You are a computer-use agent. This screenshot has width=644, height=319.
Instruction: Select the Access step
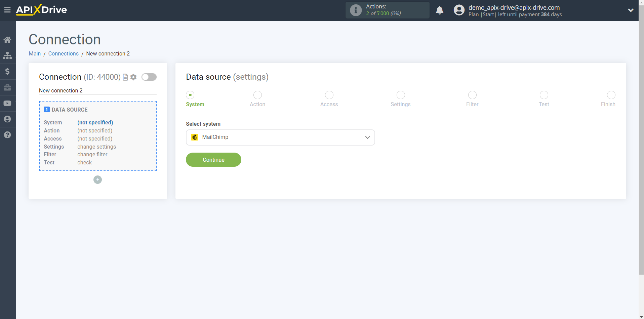[329, 95]
